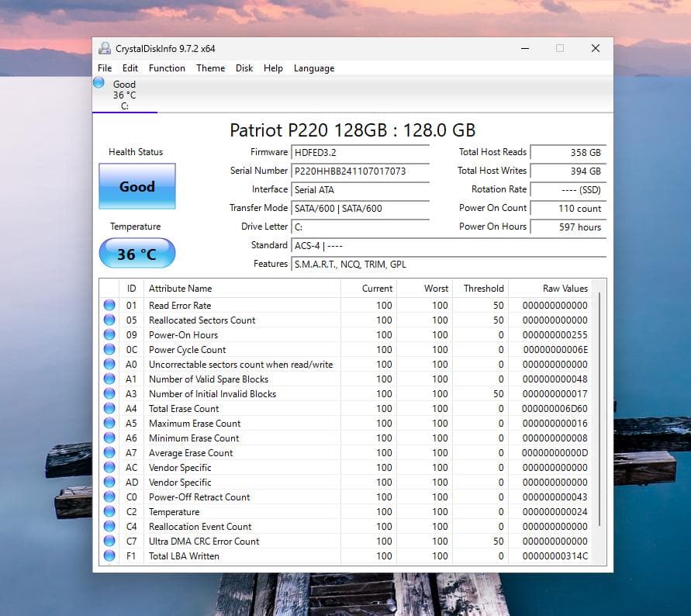This screenshot has width=691, height=616.
Task: Open the Function menu
Action: coord(167,68)
